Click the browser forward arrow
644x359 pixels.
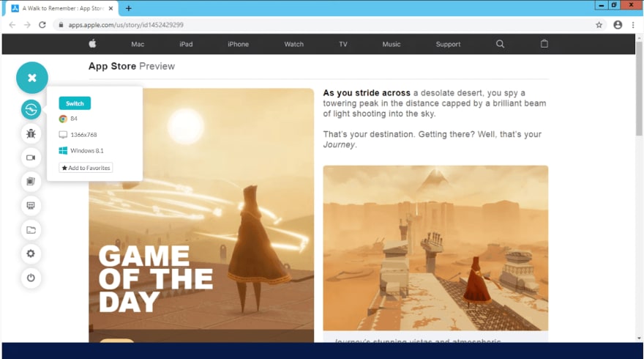(27, 25)
